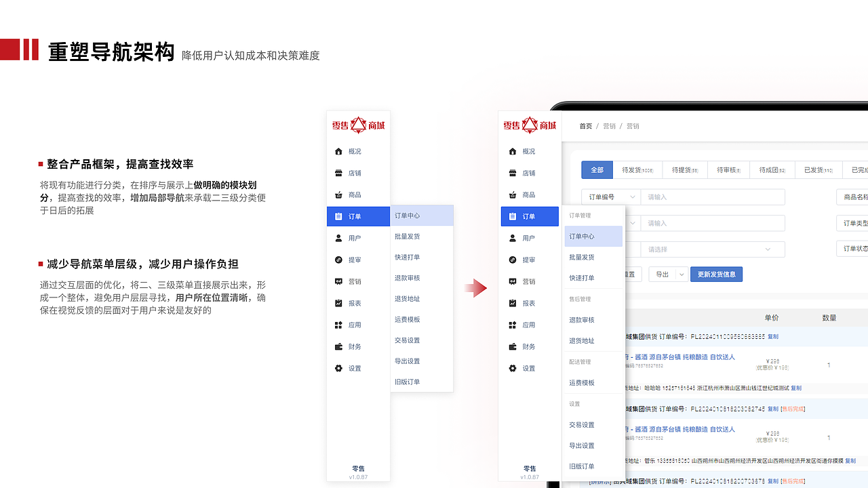Click 财务 wallet icon in standalone sidebar mockup
Viewport: 868px width, 488px height.
[339, 346]
